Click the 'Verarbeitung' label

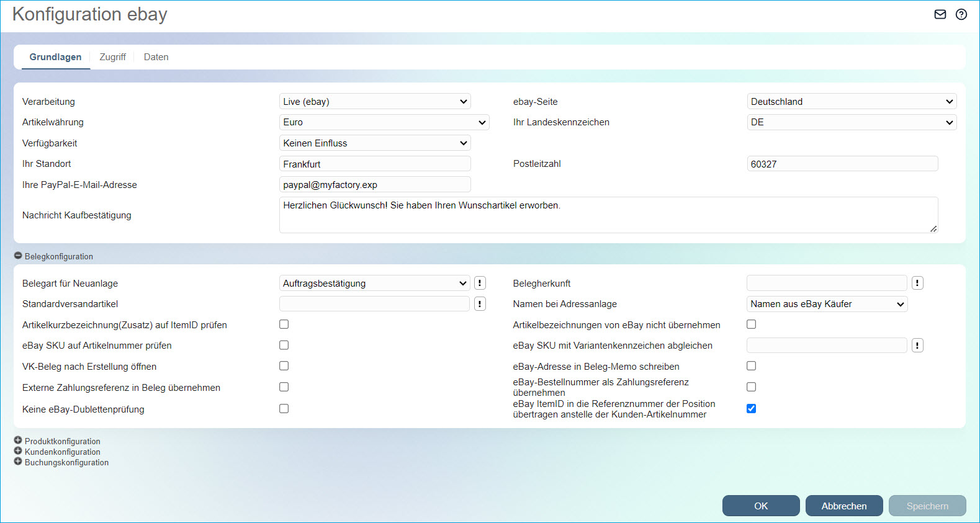coord(48,102)
